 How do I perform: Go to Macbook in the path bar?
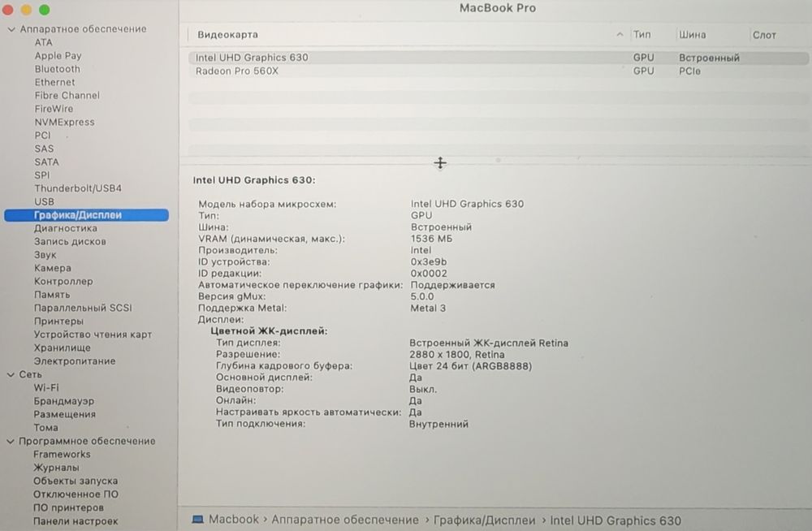pos(234,520)
